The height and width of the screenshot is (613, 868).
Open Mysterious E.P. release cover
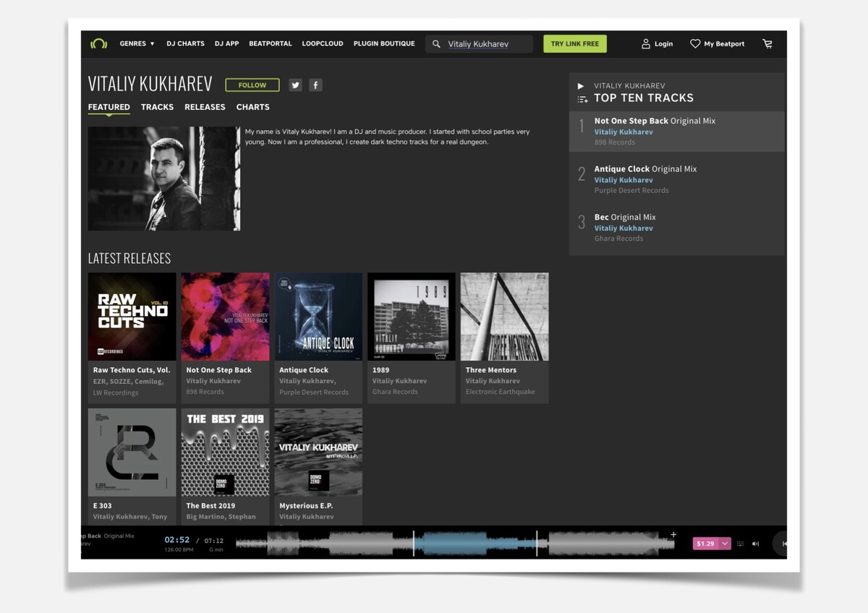[x=318, y=453]
